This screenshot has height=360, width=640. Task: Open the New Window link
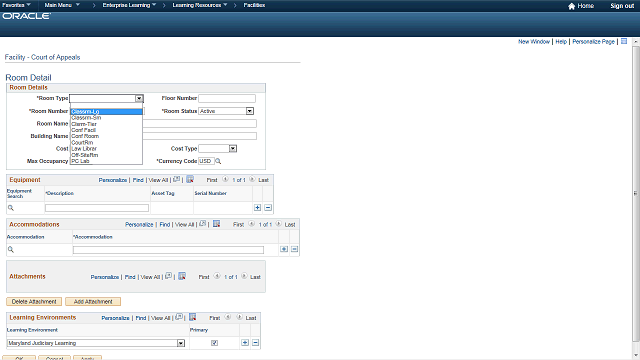point(534,42)
